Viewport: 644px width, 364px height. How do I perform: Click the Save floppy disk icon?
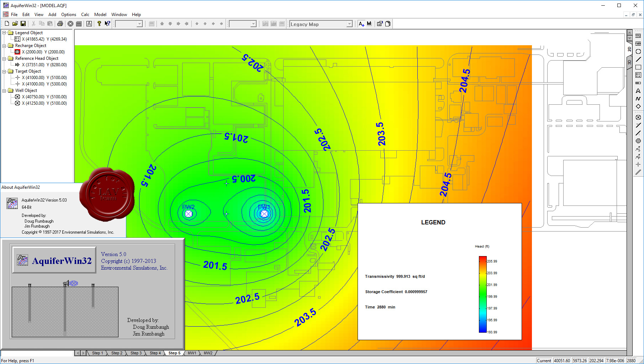pyautogui.click(x=23, y=24)
